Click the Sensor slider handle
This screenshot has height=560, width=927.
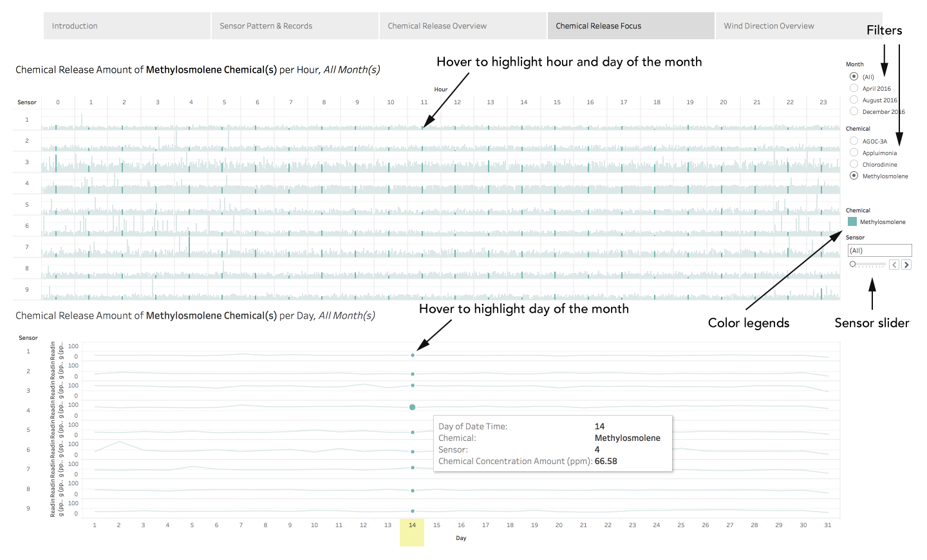852,265
